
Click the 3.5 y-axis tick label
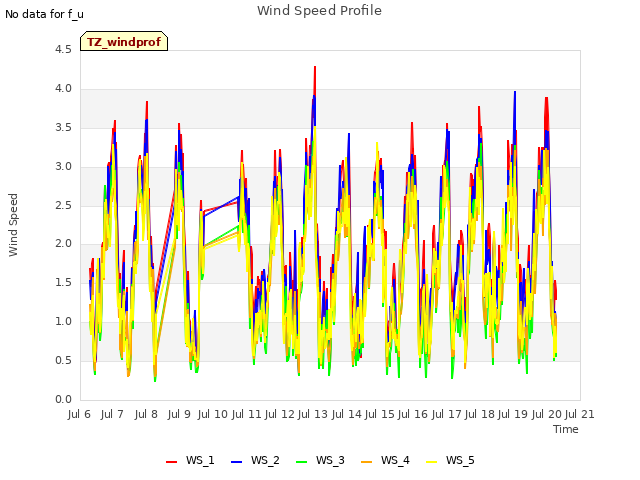click(63, 127)
